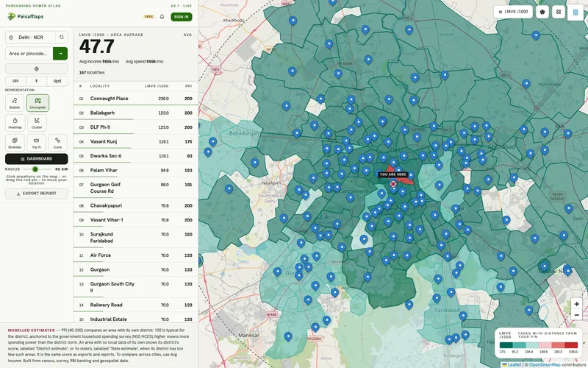Select the Air Force row
The image size is (588, 368).
tap(135, 255)
